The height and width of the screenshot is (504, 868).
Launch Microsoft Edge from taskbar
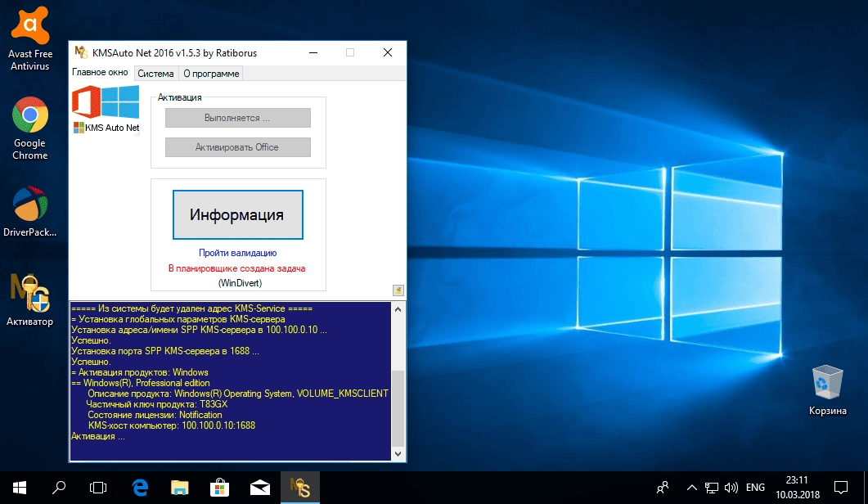(x=140, y=488)
